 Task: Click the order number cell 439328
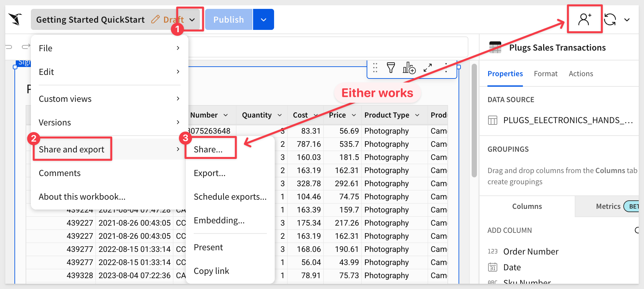tap(61, 276)
